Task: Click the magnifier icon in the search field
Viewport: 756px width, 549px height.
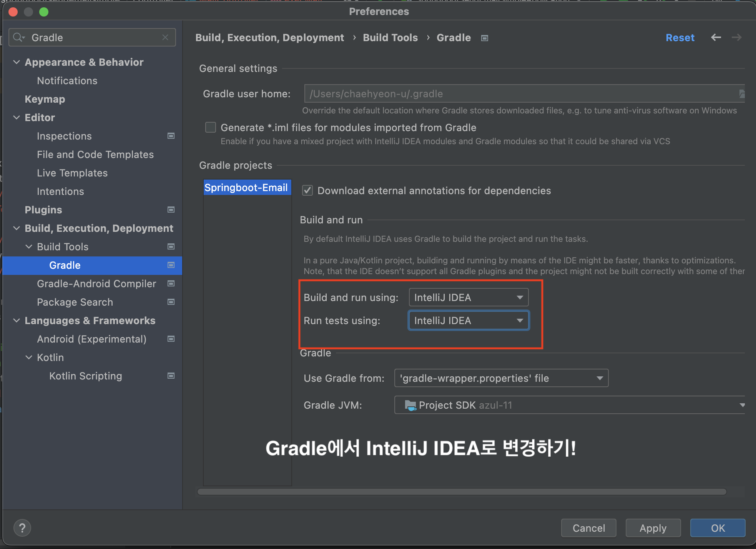Action: click(18, 37)
